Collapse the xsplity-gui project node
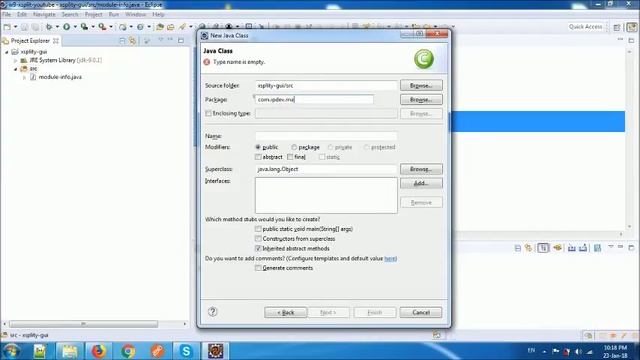Viewport: 640px width, 360px height. pos(7,52)
